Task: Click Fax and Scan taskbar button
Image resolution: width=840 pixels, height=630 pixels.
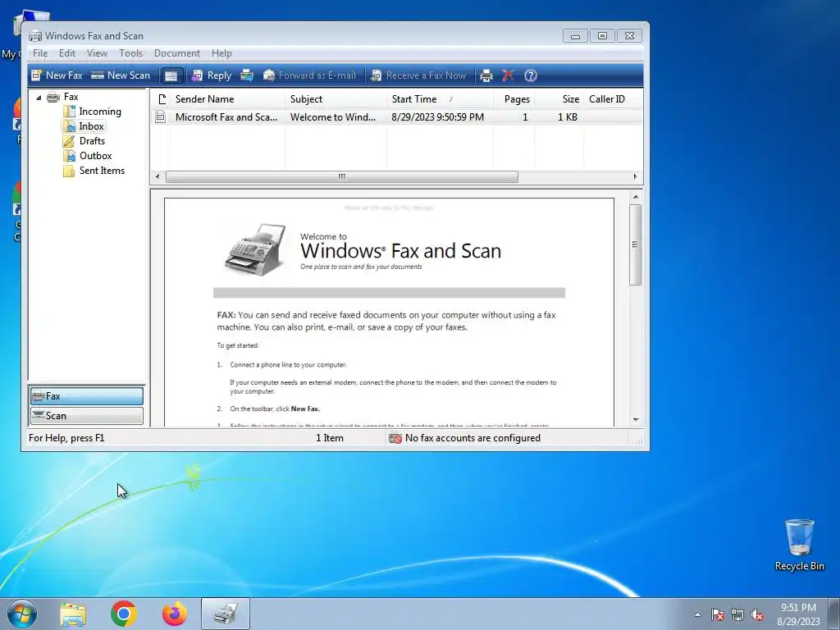Action: click(226, 614)
